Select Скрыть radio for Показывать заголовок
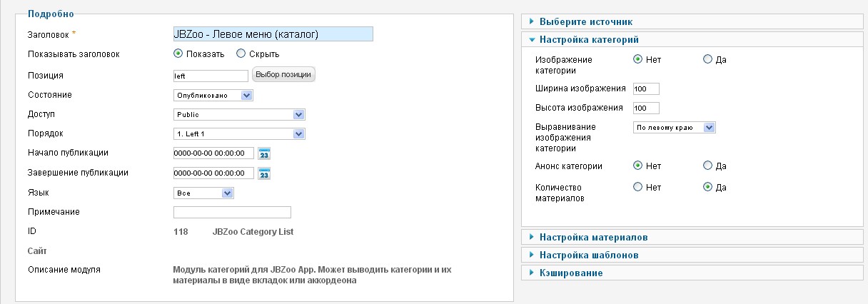This screenshot has width=868, height=304. [241, 54]
